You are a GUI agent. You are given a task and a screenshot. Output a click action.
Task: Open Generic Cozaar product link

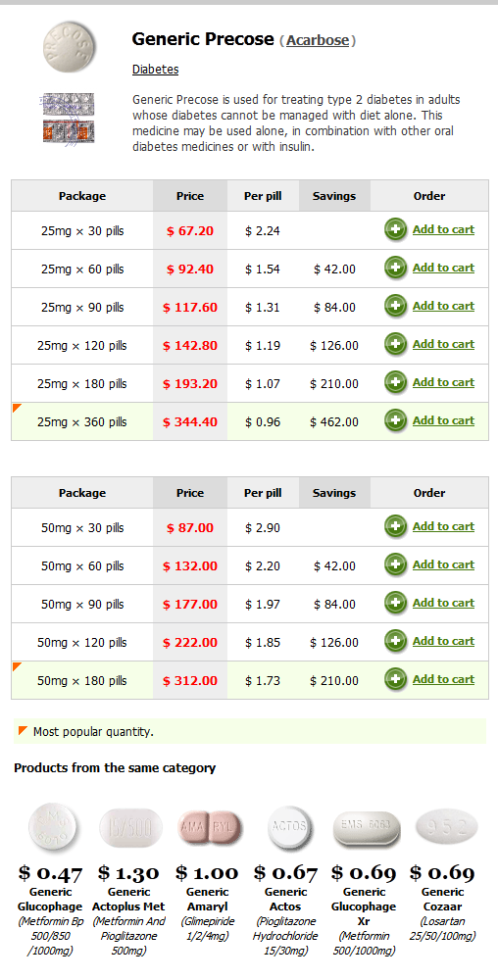442,900
